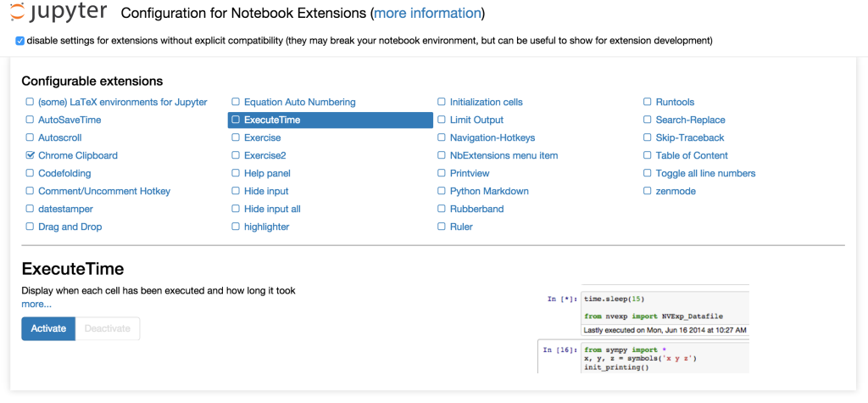This screenshot has height=403, width=868.
Task: Select the highlighted ExecuteTime extension entry
Action: coord(331,120)
